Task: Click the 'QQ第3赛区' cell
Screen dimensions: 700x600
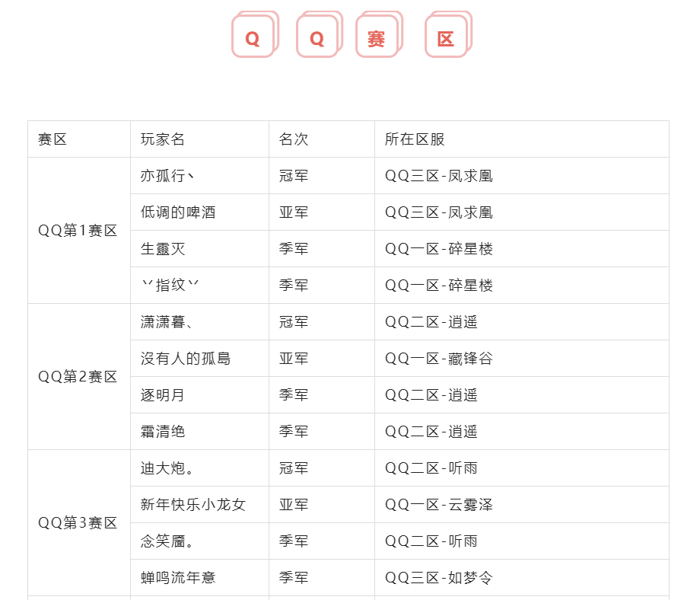Action: tap(78, 522)
